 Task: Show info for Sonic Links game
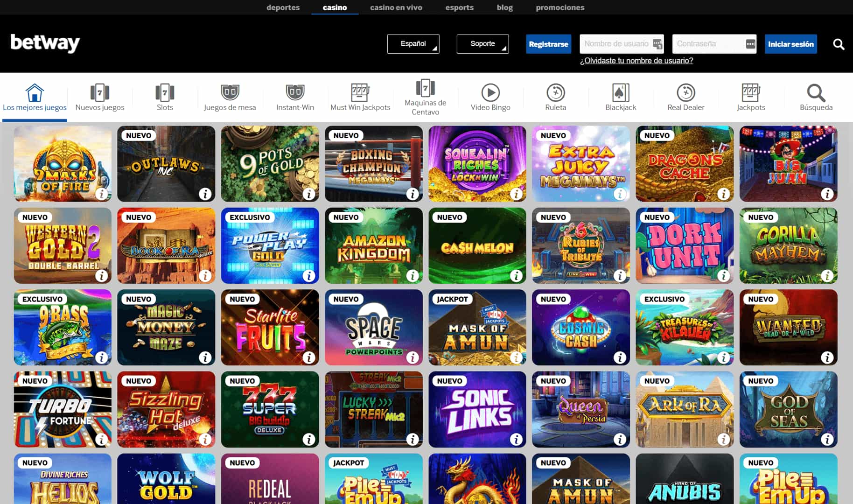pyautogui.click(x=516, y=439)
